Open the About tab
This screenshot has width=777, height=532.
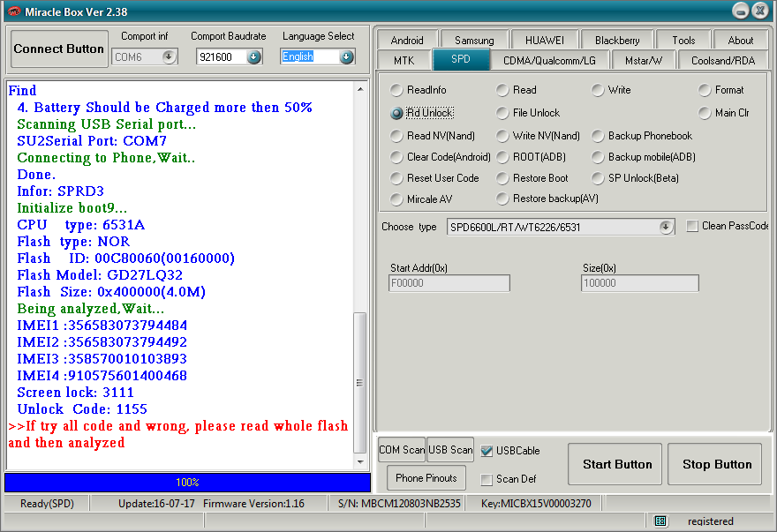click(740, 40)
